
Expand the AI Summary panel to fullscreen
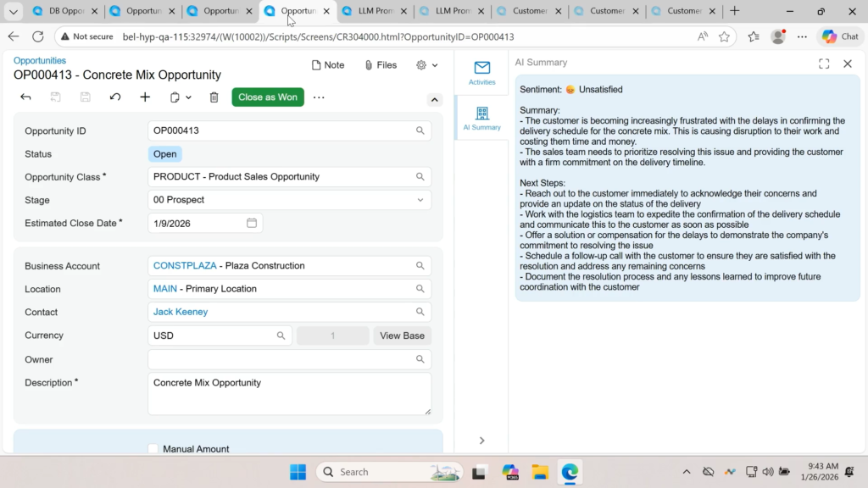point(824,64)
